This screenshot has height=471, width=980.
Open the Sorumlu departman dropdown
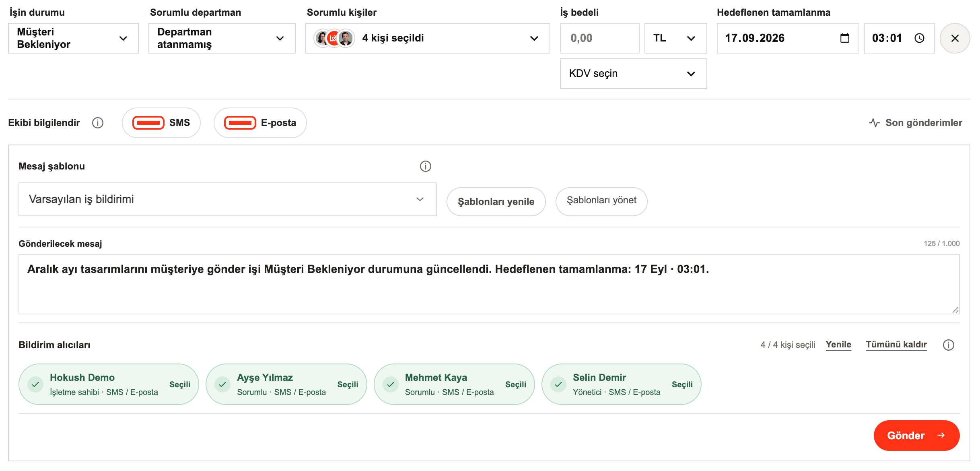pos(222,38)
